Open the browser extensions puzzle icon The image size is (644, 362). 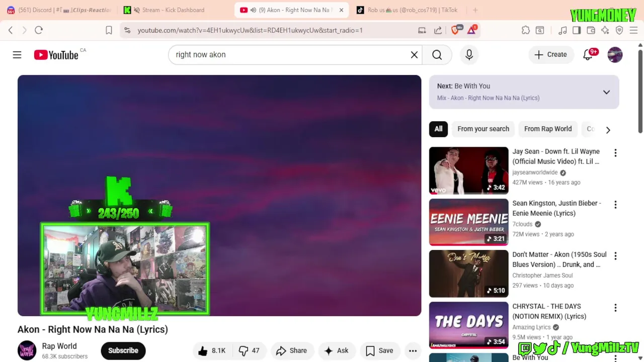(x=526, y=30)
